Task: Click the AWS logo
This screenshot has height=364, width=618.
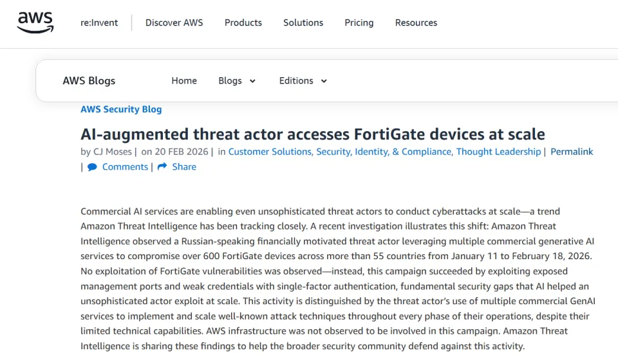Action: [35, 23]
